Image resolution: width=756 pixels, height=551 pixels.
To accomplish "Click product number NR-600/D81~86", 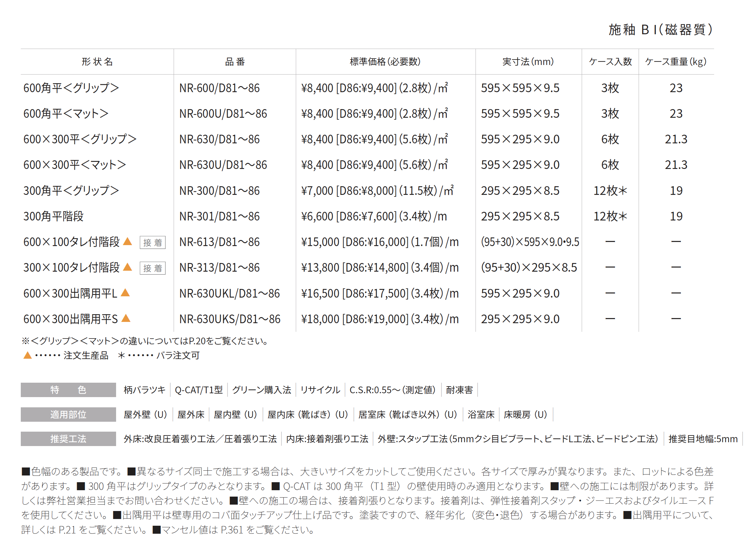I will click(x=219, y=88).
